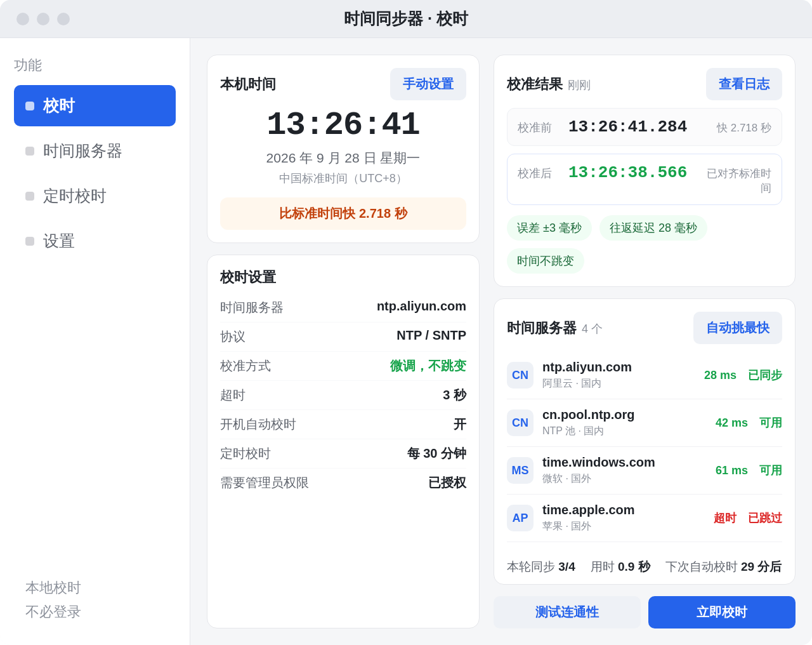Click the 下次自动校时 29 分后 text

point(724,567)
